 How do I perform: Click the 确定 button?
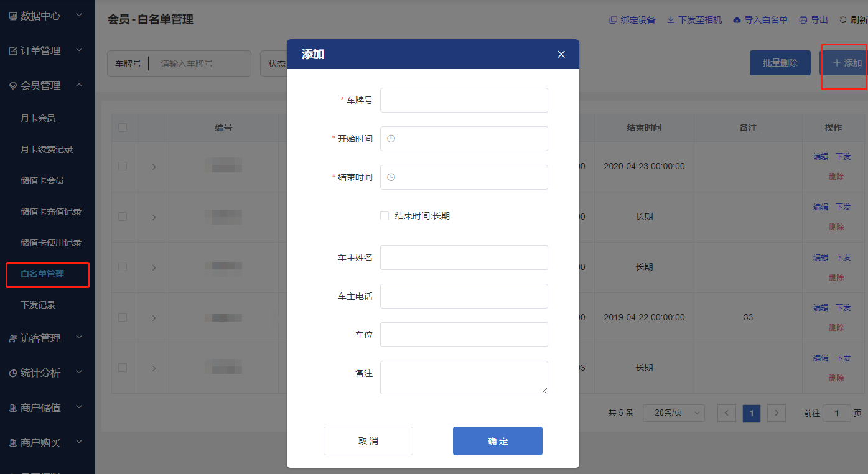pos(498,441)
